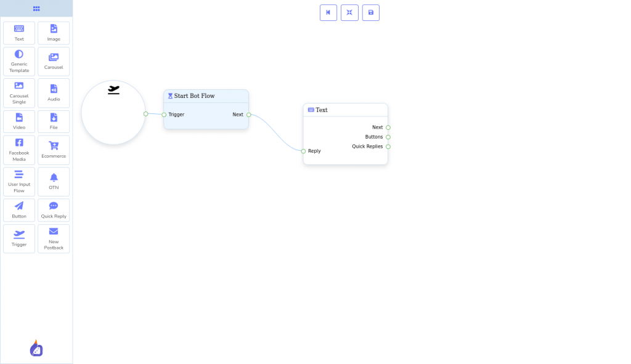Viewport: 631px width, 364px height.
Task: Choose the User Input Flow component
Action: tap(19, 181)
